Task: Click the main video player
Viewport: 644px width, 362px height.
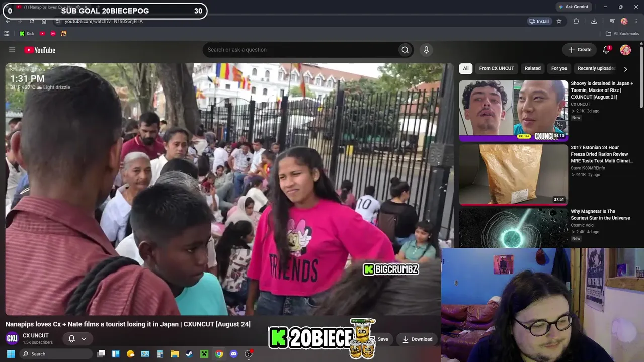Action: 229,189
